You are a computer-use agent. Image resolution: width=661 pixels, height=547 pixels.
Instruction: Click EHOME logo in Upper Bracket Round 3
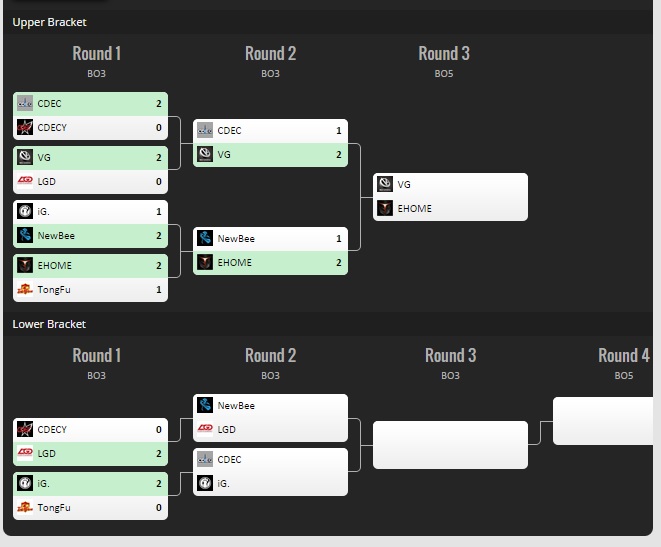[385, 208]
